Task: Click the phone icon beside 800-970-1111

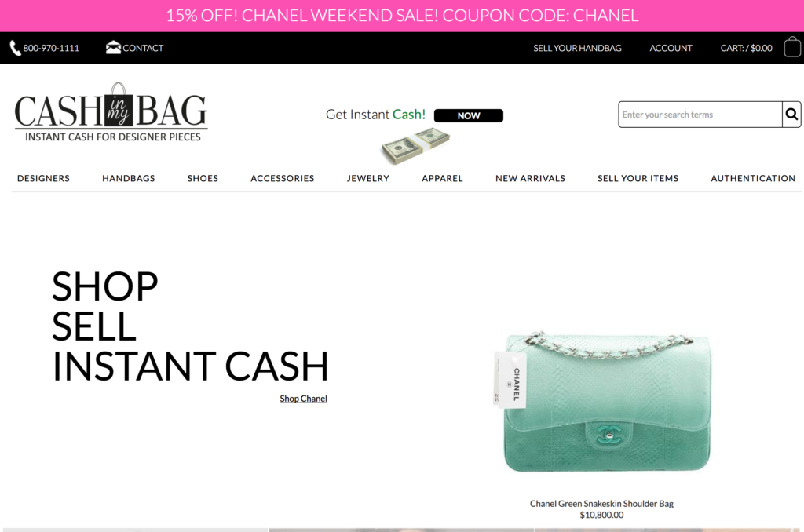Action: pos(16,48)
